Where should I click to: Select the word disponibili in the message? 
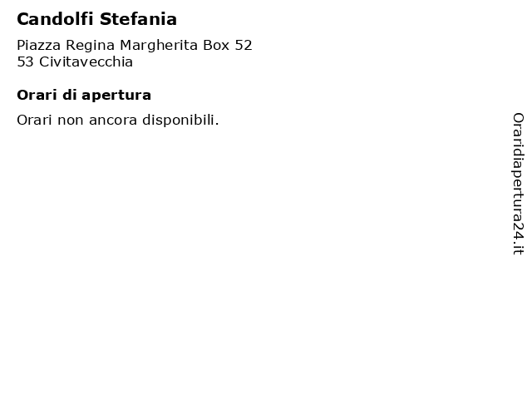click(180, 120)
